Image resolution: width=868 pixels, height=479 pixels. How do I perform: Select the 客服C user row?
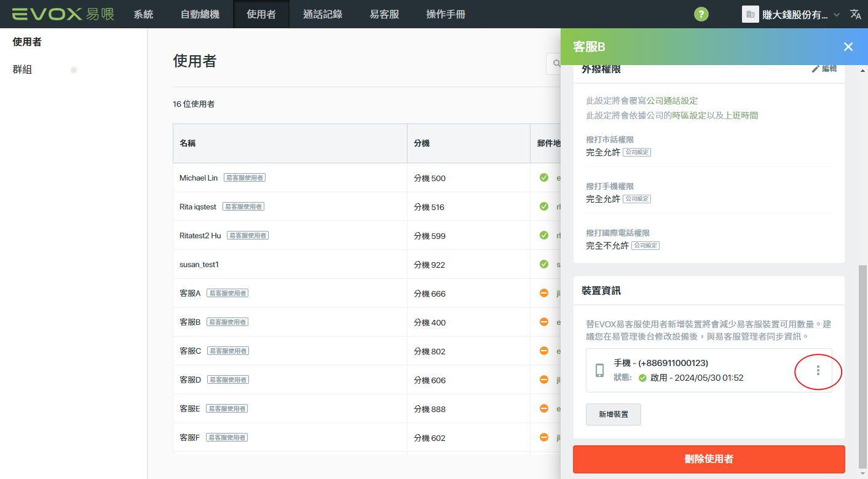367,351
